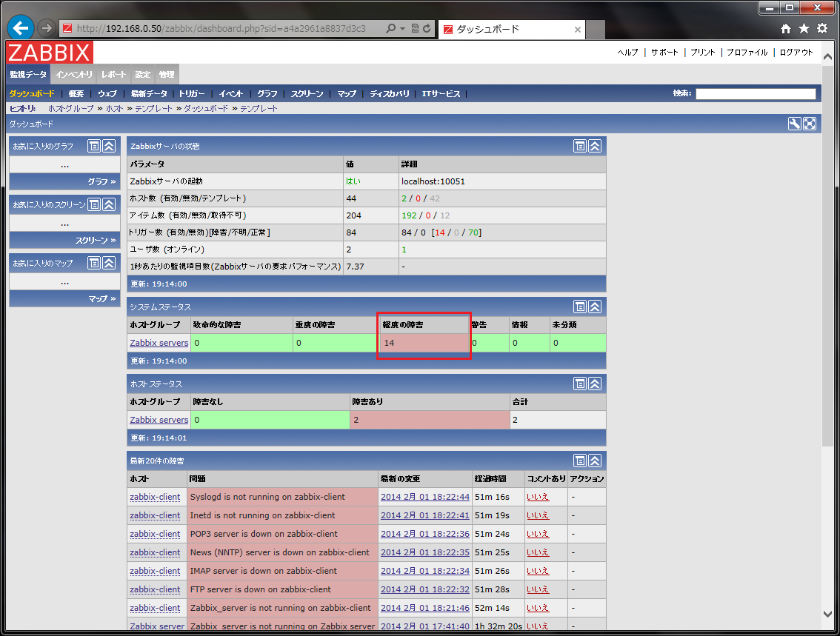Select the インベントリ main tab
This screenshot has width=840, height=636.
74,75
